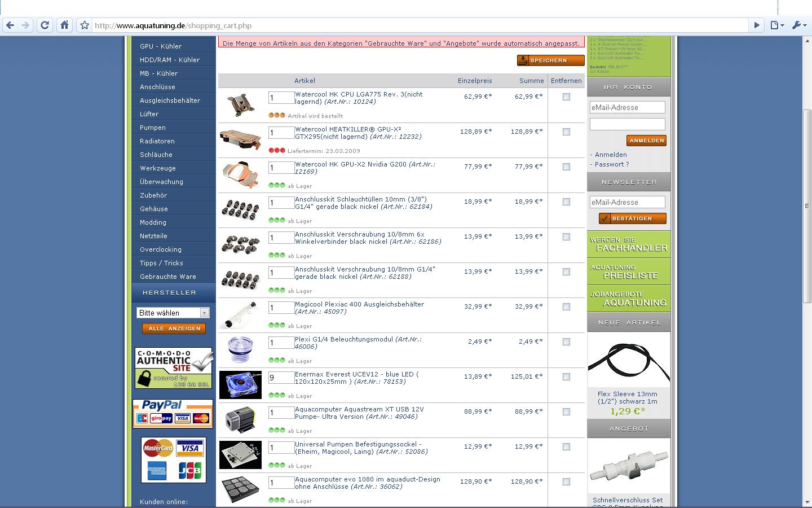Click the Watercool HK CPU LGA775 product thumbnail
The image size is (812, 508).
pos(240,105)
